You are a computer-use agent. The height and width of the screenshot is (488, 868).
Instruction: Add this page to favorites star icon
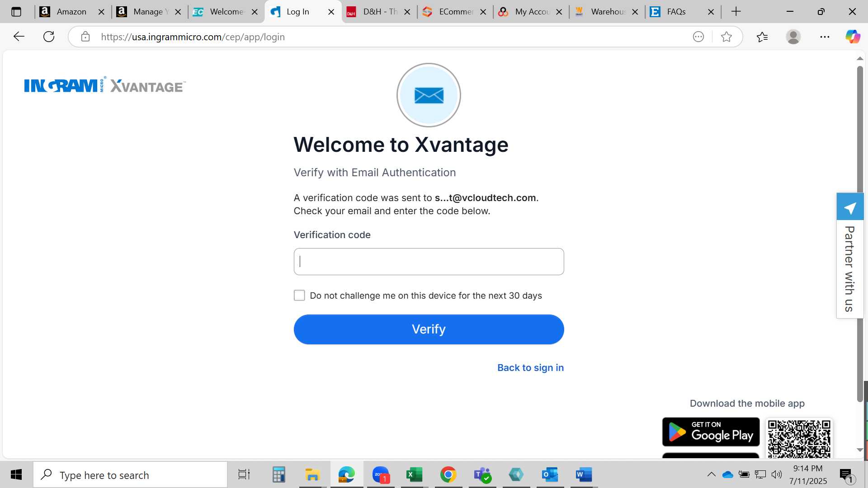(x=726, y=37)
